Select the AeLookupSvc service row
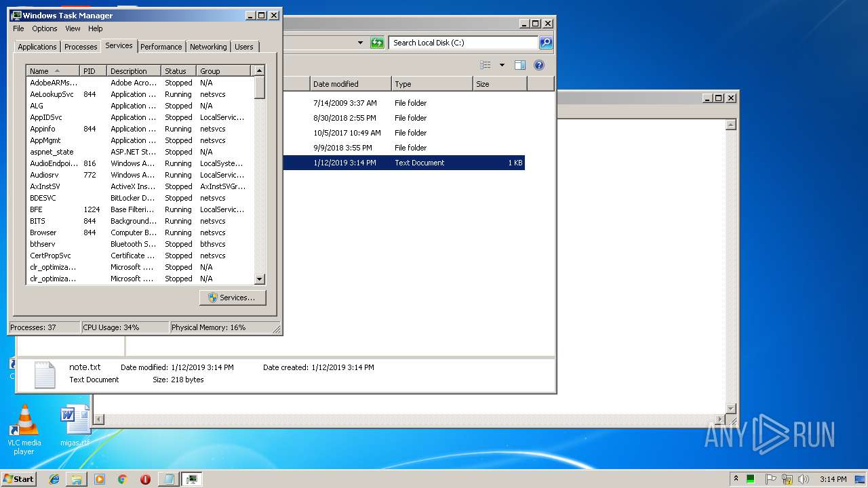This screenshot has width=868, height=488. click(x=140, y=94)
